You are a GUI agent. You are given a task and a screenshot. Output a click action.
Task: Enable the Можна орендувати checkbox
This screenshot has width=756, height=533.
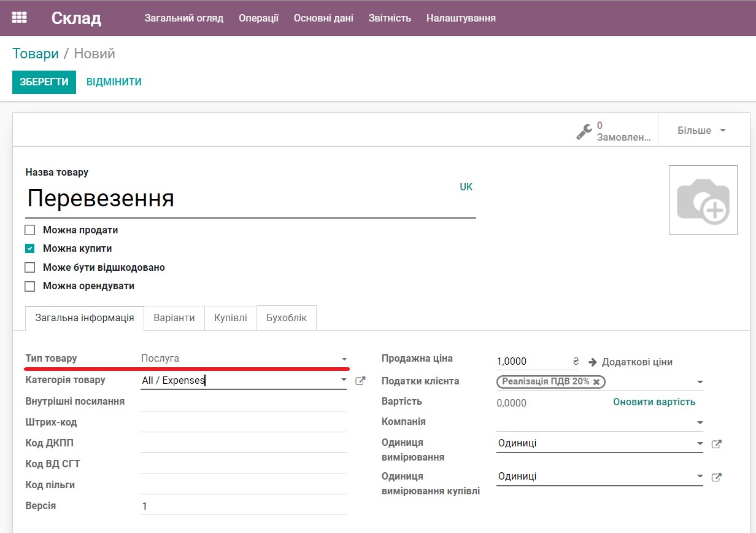[x=29, y=286]
